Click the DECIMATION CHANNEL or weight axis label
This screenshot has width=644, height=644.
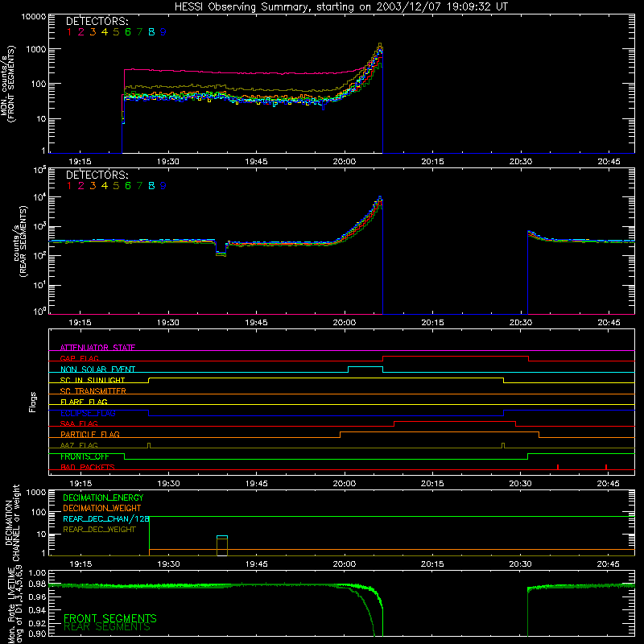click(x=11, y=522)
